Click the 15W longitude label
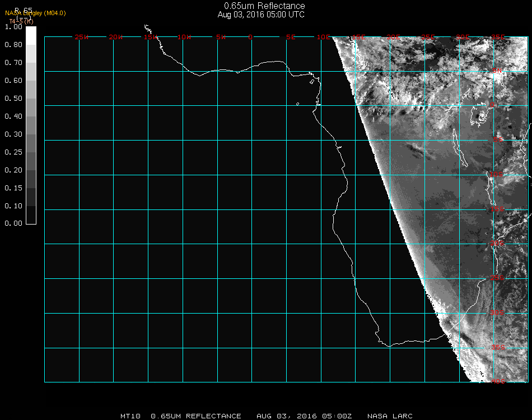This screenshot has width=532, height=420. 151,37
